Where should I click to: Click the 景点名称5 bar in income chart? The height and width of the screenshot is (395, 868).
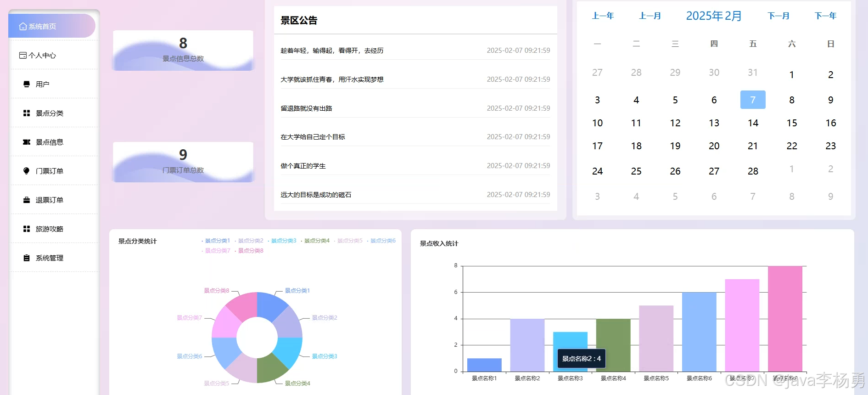pos(656,339)
